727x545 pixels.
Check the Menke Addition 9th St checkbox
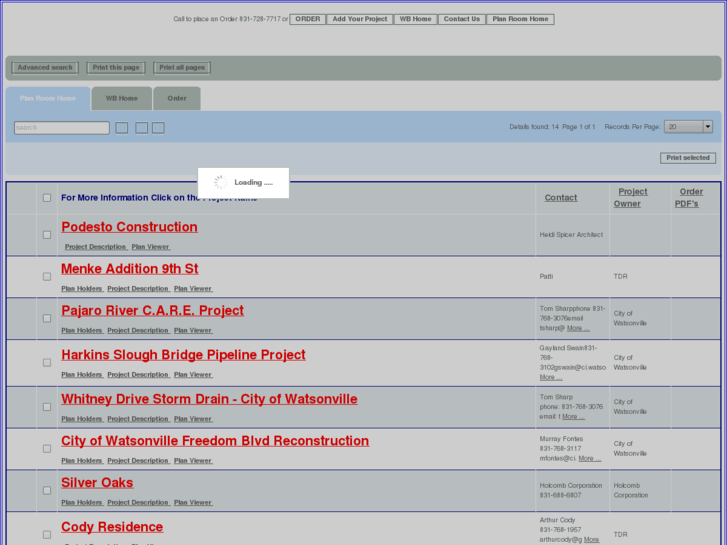tap(47, 276)
